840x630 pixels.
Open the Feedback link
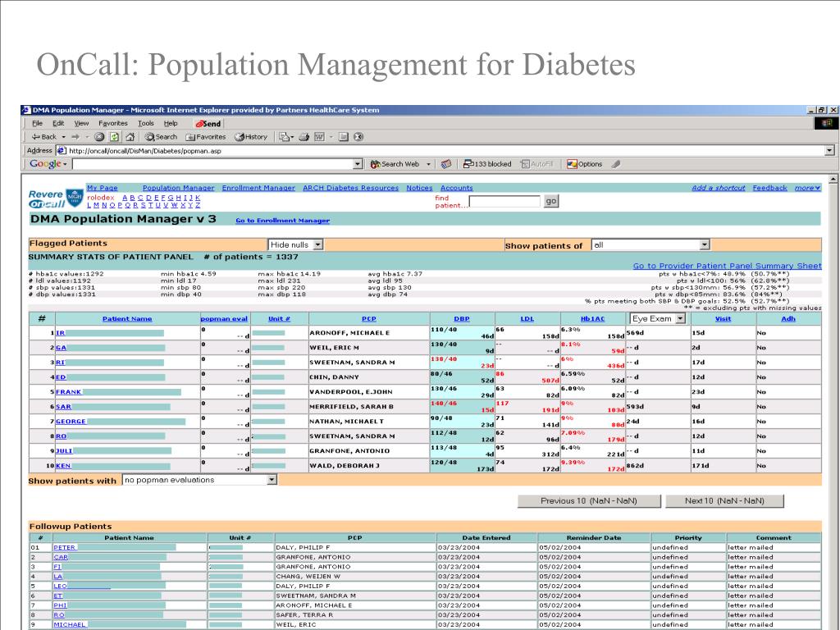point(769,188)
